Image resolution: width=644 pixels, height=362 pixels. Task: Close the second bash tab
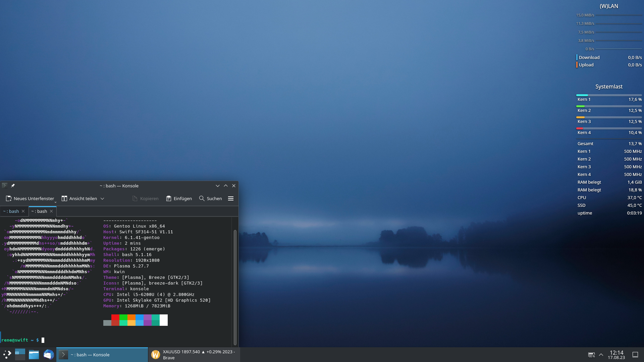[x=51, y=211]
